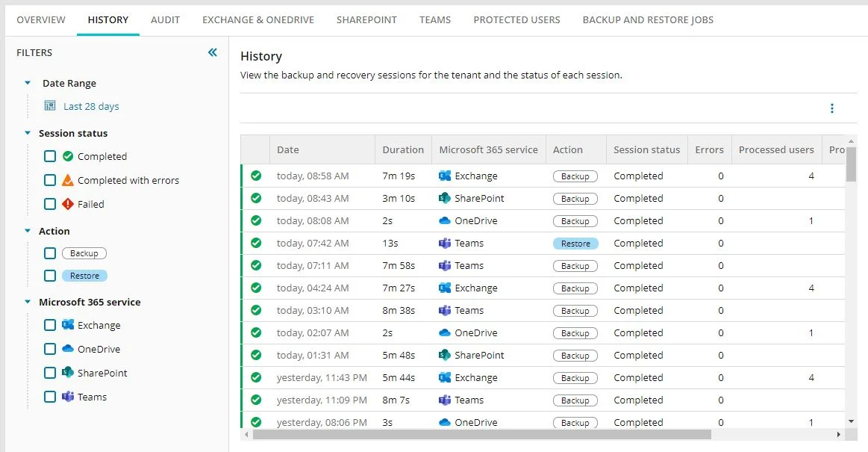Viewport: 868px width, 452px height.
Task: Check the Backup action filter checkbox
Action: 49,253
